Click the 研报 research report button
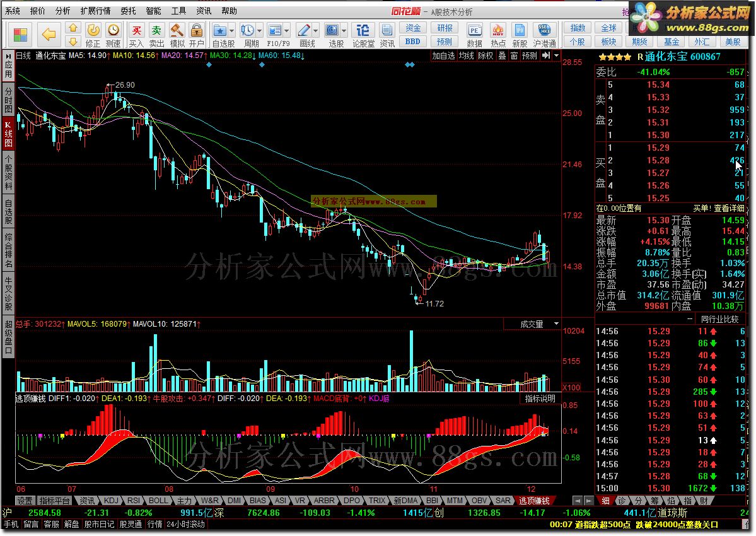Screen dimensions: 756x536 pos(445,28)
